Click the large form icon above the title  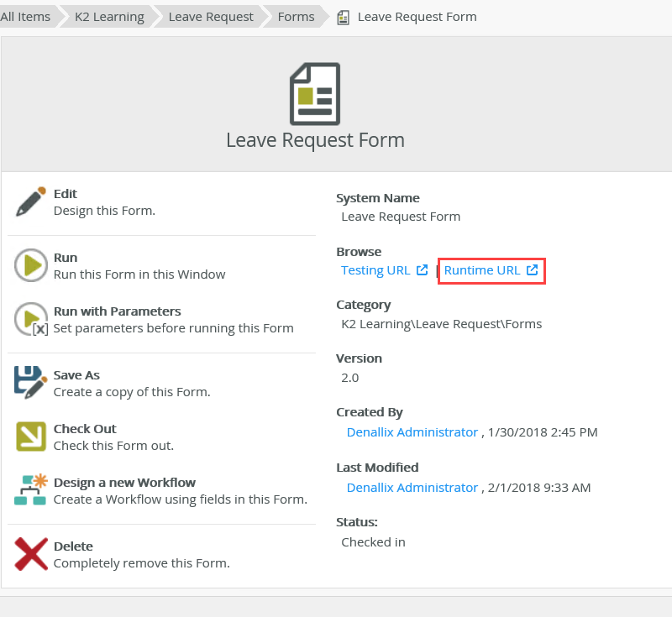coord(315,94)
